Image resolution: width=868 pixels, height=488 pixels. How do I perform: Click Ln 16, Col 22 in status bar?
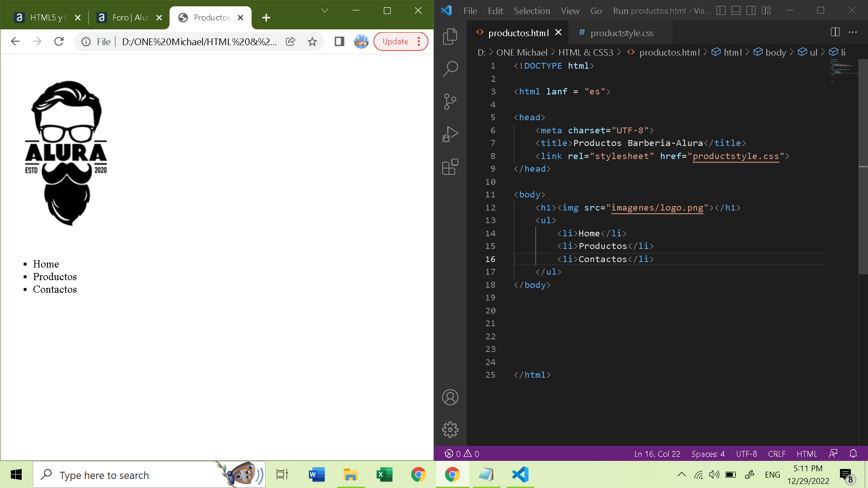coord(657,454)
